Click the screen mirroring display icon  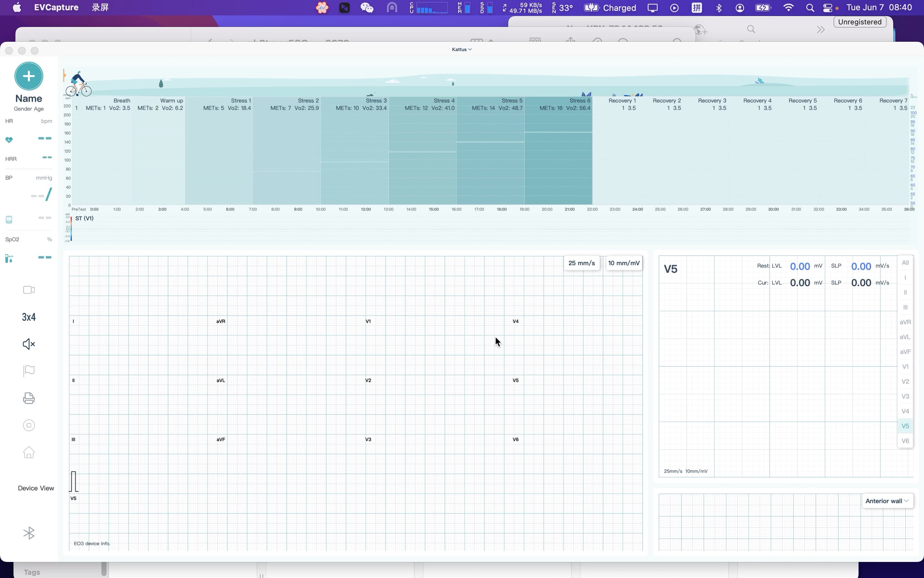[x=653, y=8]
